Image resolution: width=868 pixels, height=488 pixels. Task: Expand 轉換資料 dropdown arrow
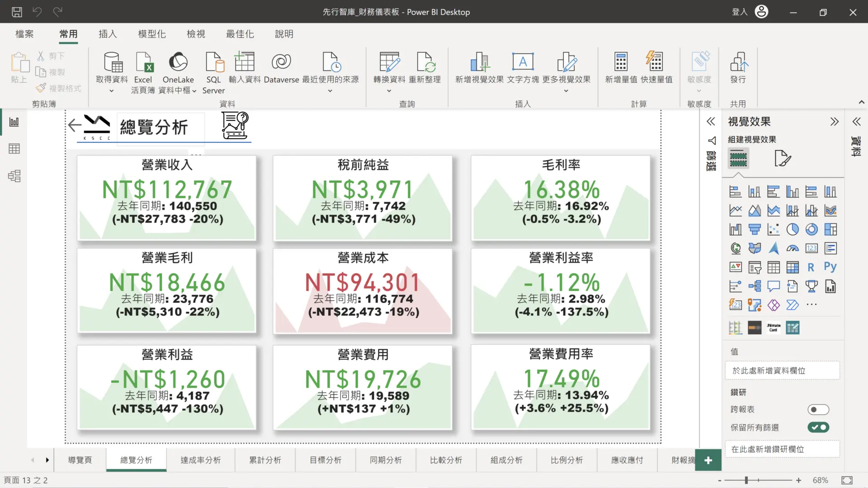(x=389, y=91)
